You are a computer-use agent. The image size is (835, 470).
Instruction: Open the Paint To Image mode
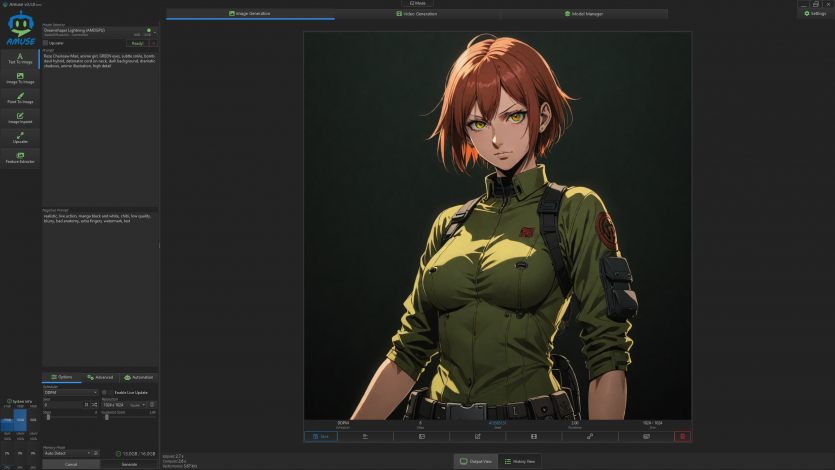click(20, 98)
